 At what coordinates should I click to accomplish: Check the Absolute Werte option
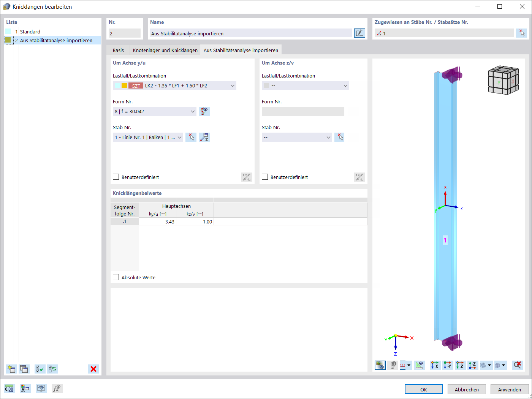click(x=116, y=277)
